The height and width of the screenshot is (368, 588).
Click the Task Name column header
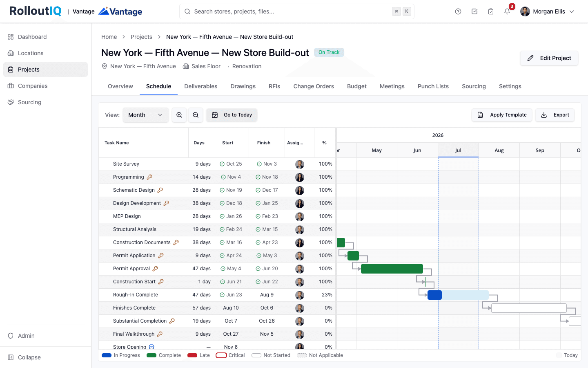(x=144, y=143)
